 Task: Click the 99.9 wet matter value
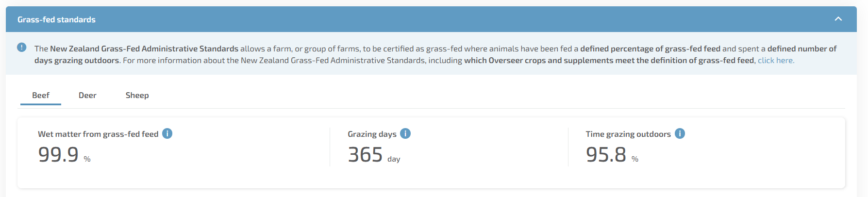tap(58, 155)
